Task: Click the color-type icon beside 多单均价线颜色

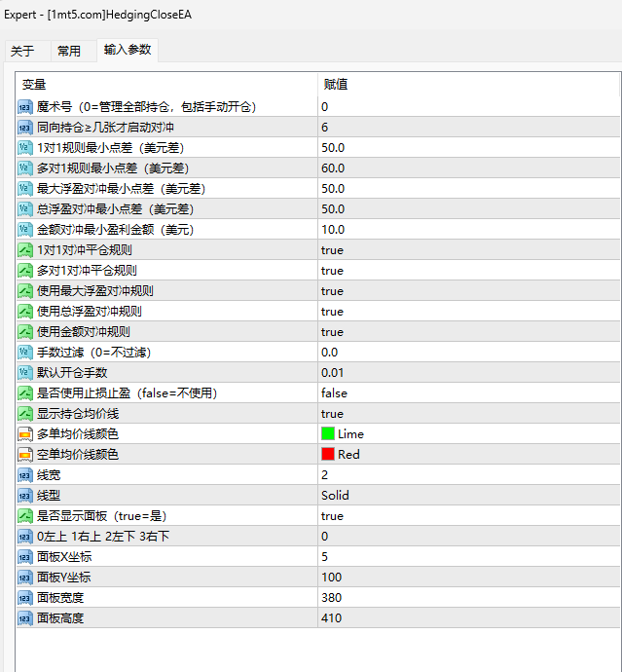Action: [x=25, y=434]
